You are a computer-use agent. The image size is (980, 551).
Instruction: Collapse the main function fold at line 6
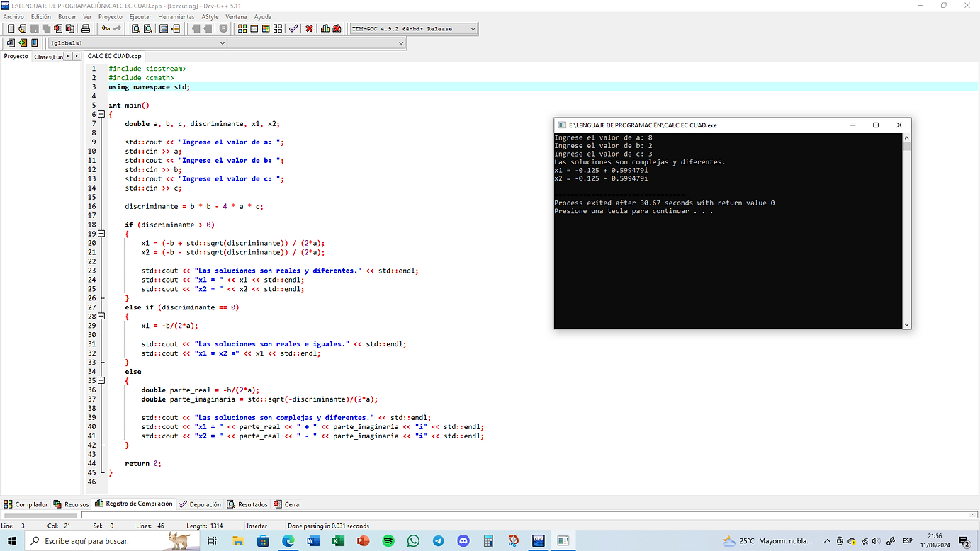101,114
